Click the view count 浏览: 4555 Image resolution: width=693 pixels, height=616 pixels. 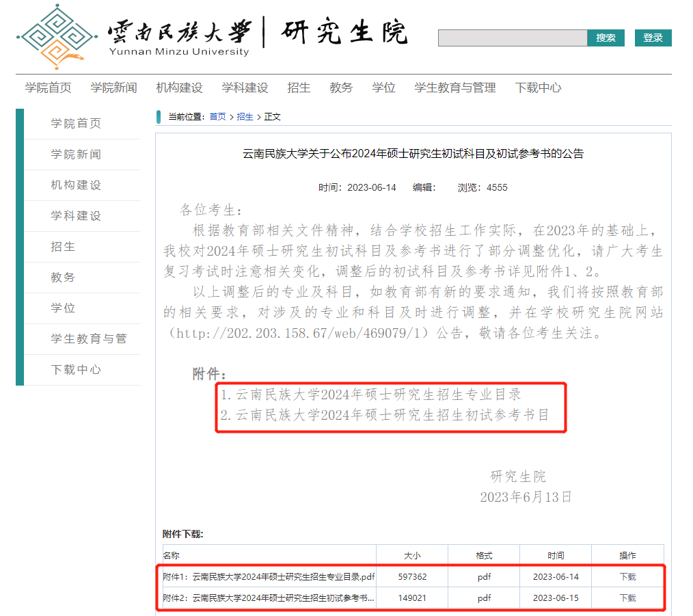pyautogui.click(x=483, y=187)
